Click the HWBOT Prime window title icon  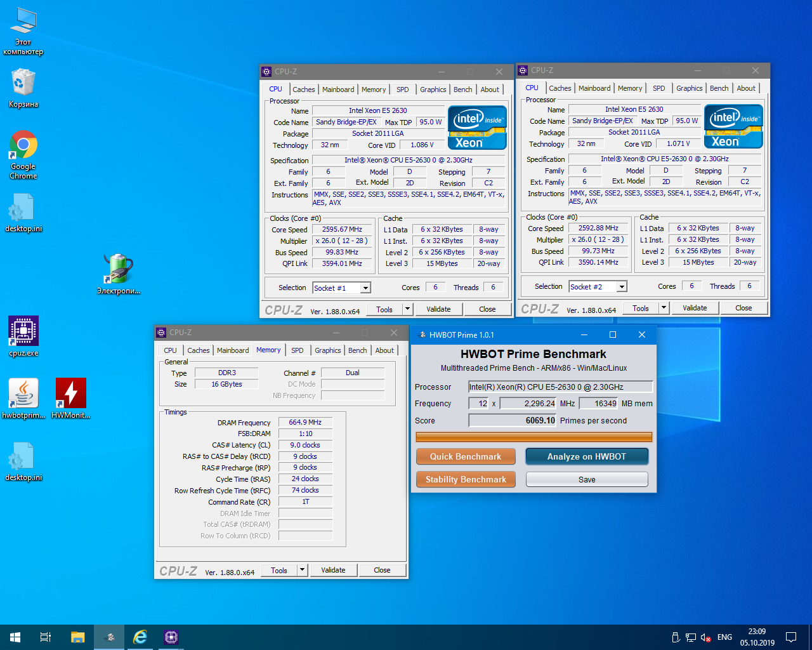(x=422, y=335)
